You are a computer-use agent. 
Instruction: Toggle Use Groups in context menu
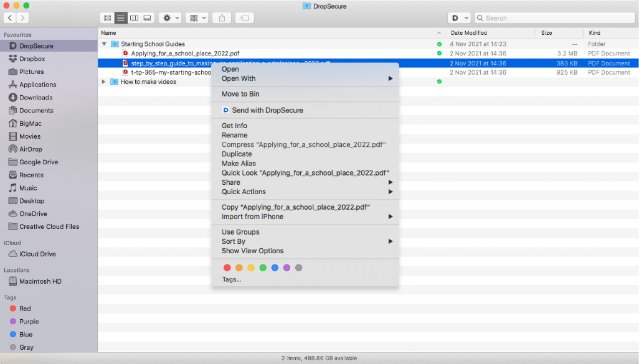click(x=305, y=232)
